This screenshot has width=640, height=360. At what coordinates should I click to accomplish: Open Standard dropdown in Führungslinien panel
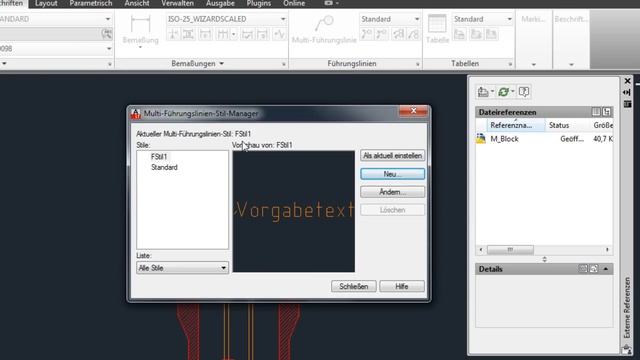pos(416,19)
